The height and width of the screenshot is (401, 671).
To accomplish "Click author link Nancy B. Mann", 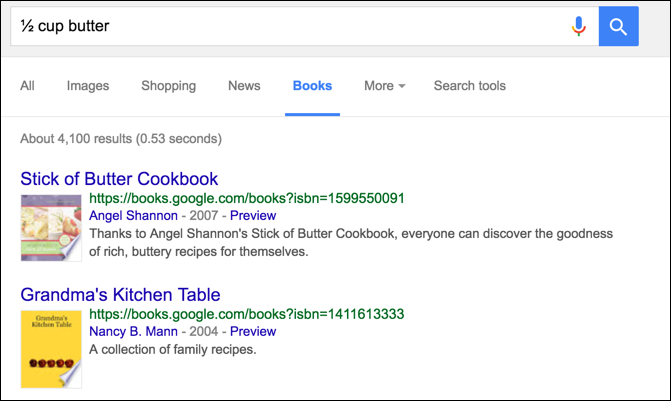I will (133, 331).
